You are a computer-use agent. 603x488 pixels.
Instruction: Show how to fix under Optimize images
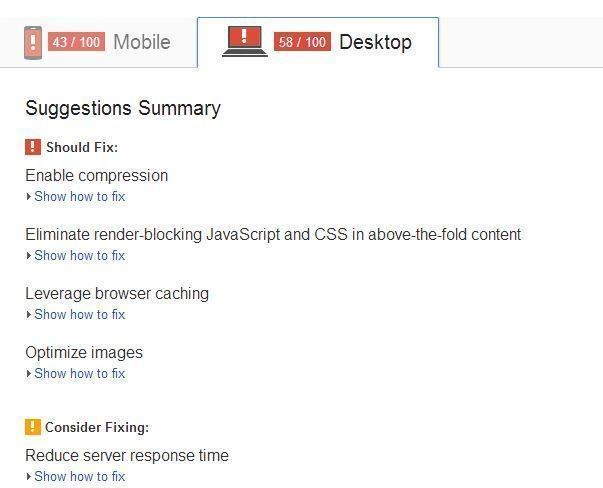coord(79,374)
